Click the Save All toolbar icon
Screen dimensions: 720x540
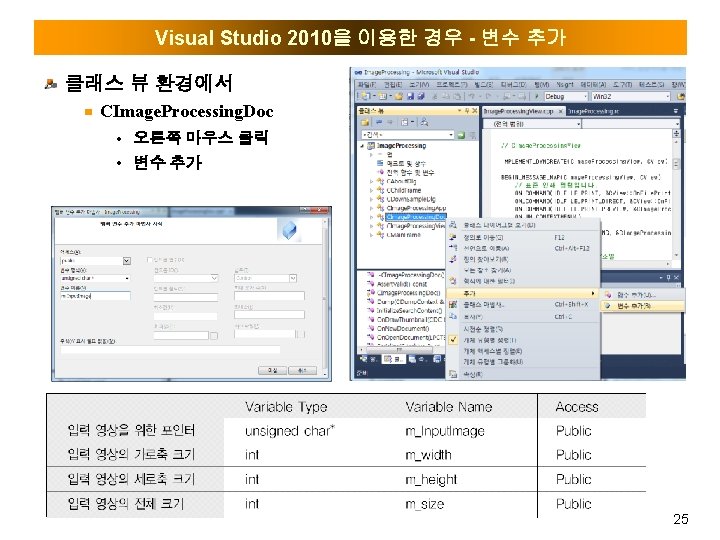pos(420,96)
